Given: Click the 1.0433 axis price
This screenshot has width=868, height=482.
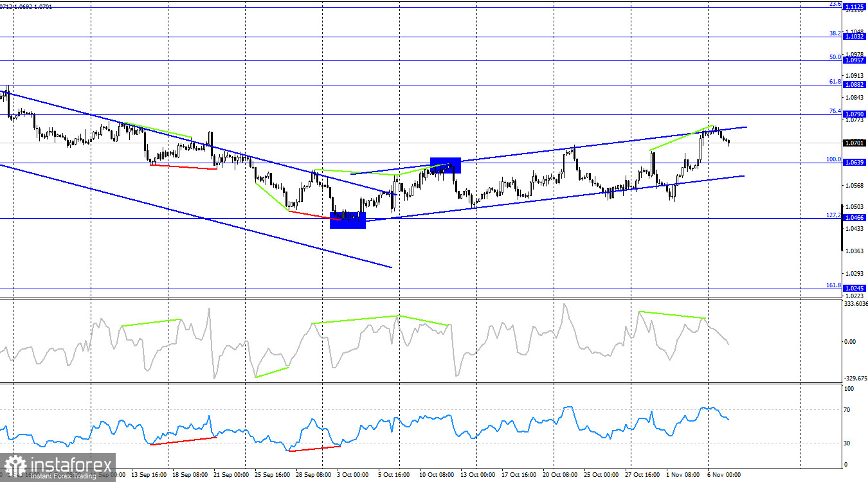Looking at the screenshot, I should click(855, 228).
